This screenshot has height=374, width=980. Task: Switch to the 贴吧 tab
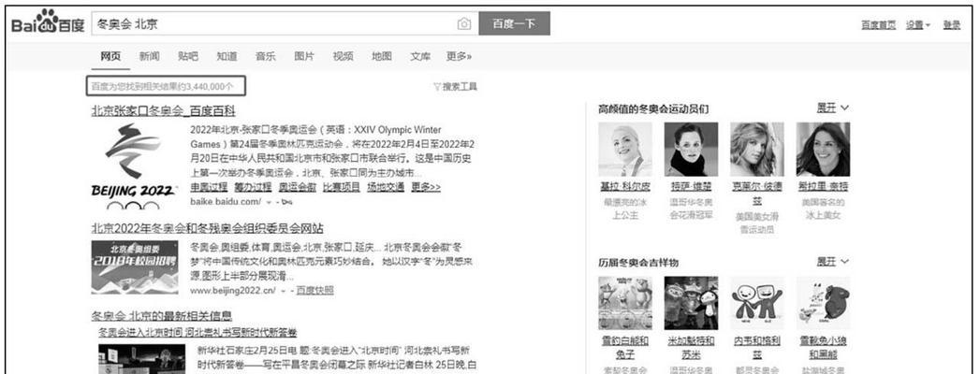pyautogui.click(x=188, y=56)
